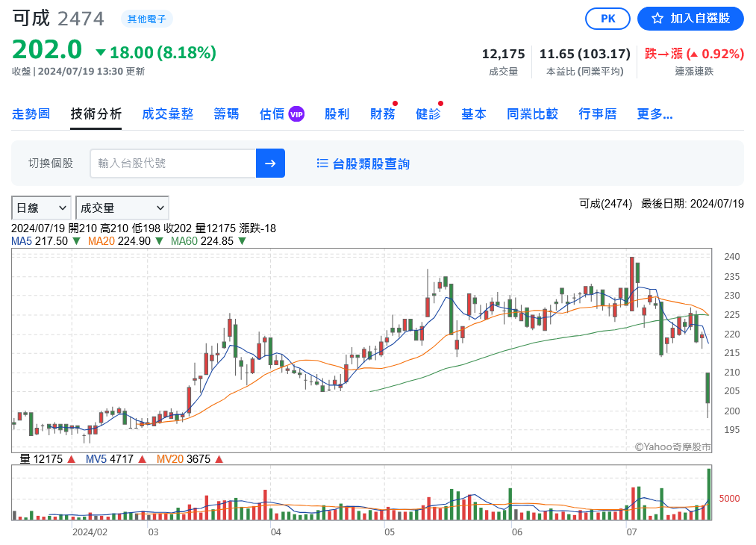Expand the 更多... menu
Image resolution: width=756 pixels, height=545 pixels.
pyautogui.click(x=655, y=114)
